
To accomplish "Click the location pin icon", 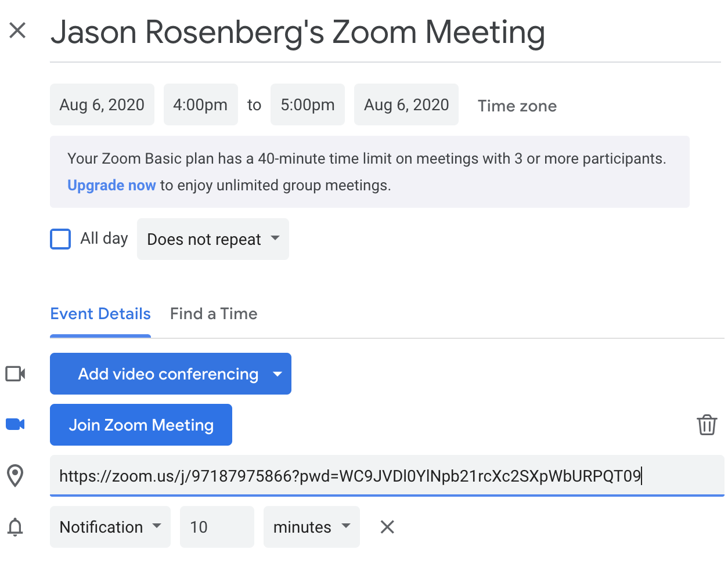I will pyautogui.click(x=15, y=475).
